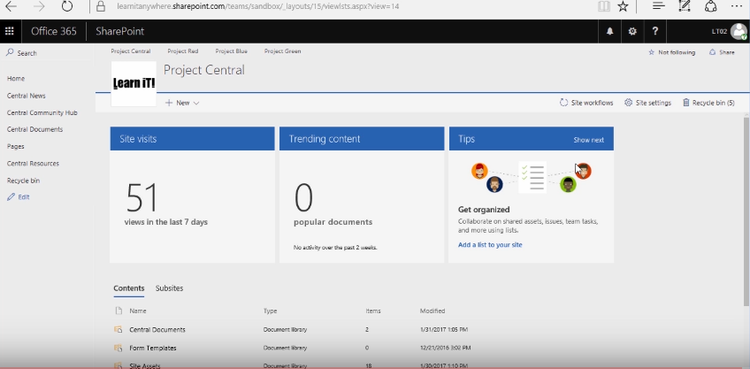The image size is (750, 369).
Task: Sort by Type column header
Action: tap(270, 311)
